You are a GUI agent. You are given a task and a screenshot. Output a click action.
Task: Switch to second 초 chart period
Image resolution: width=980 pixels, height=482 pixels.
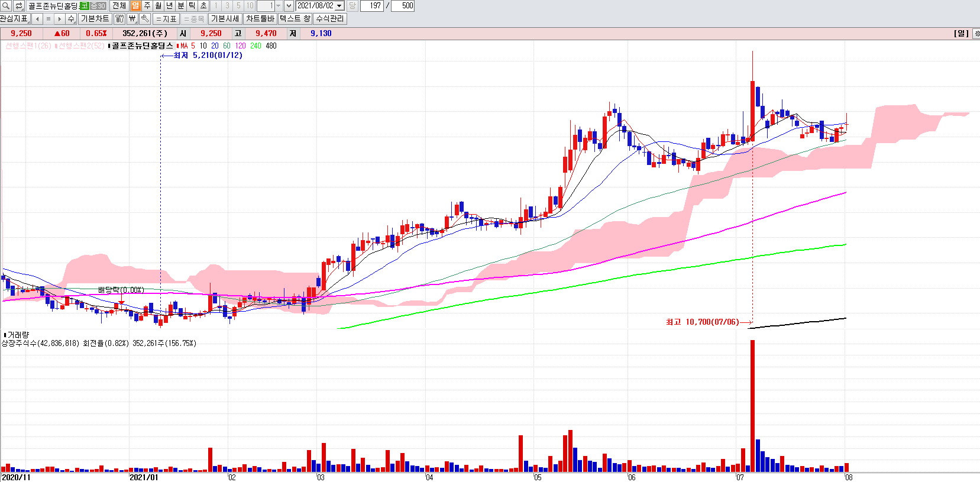pyautogui.click(x=203, y=6)
